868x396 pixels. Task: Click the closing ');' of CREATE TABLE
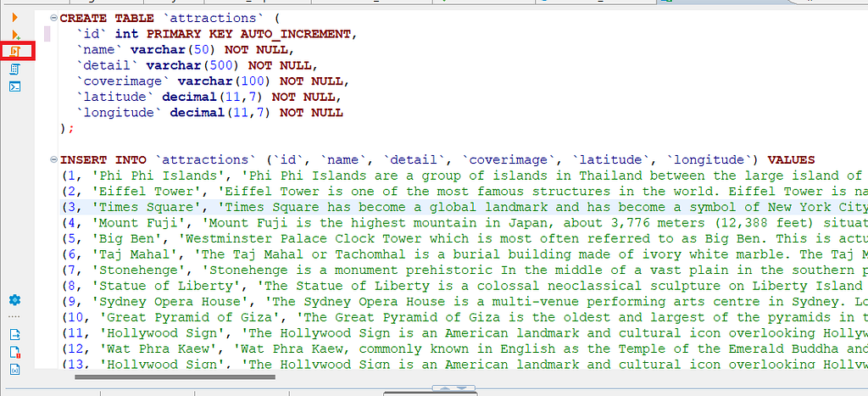[67, 129]
